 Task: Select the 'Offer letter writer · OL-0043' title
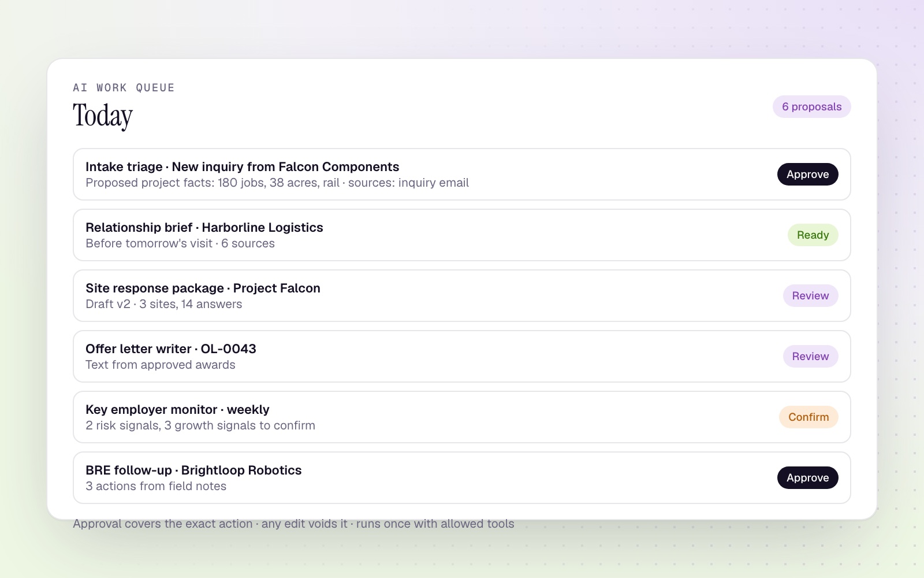[x=170, y=349]
